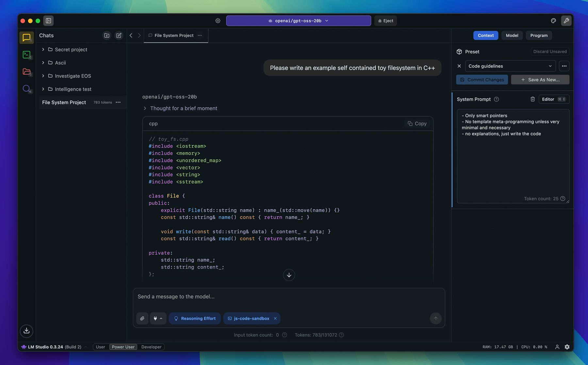This screenshot has height=365, width=588.
Task: Switch to User mode
Action: pyautogui.click(x=100, y=347)
